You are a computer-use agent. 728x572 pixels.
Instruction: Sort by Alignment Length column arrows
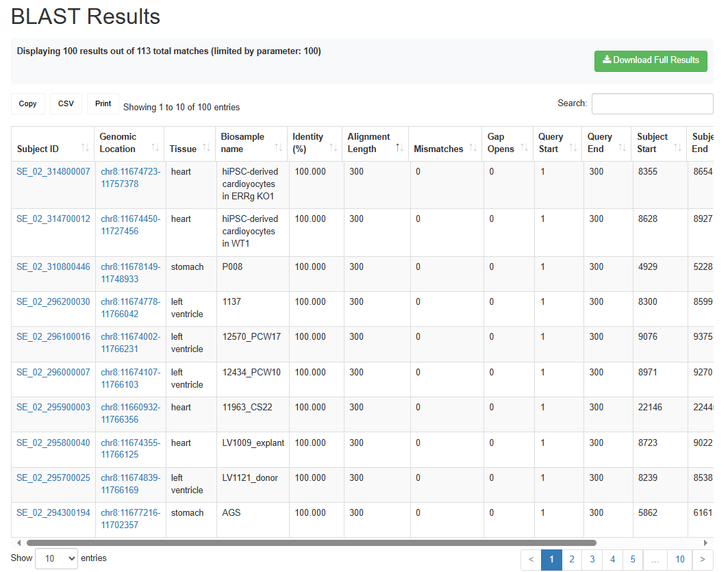coord(399,148)
